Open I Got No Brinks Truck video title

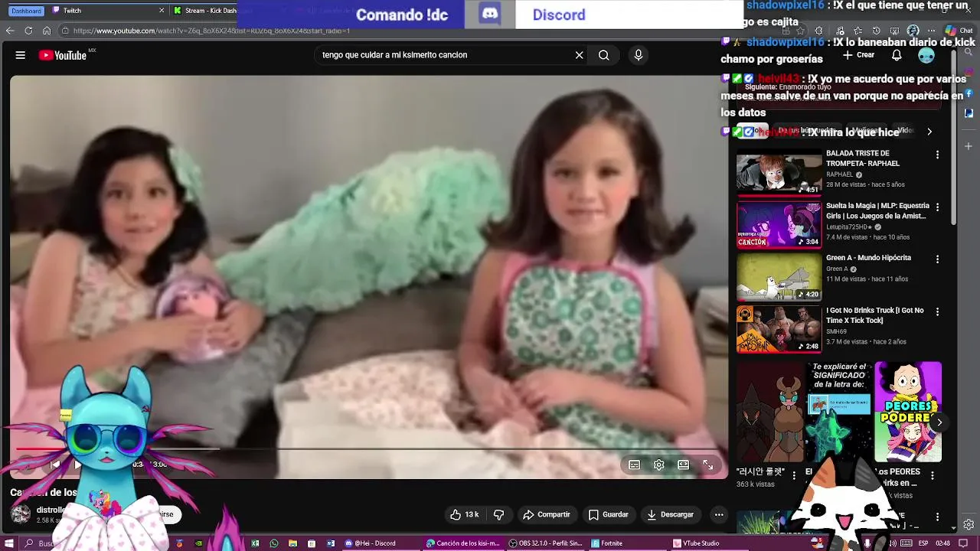point(875,315)
